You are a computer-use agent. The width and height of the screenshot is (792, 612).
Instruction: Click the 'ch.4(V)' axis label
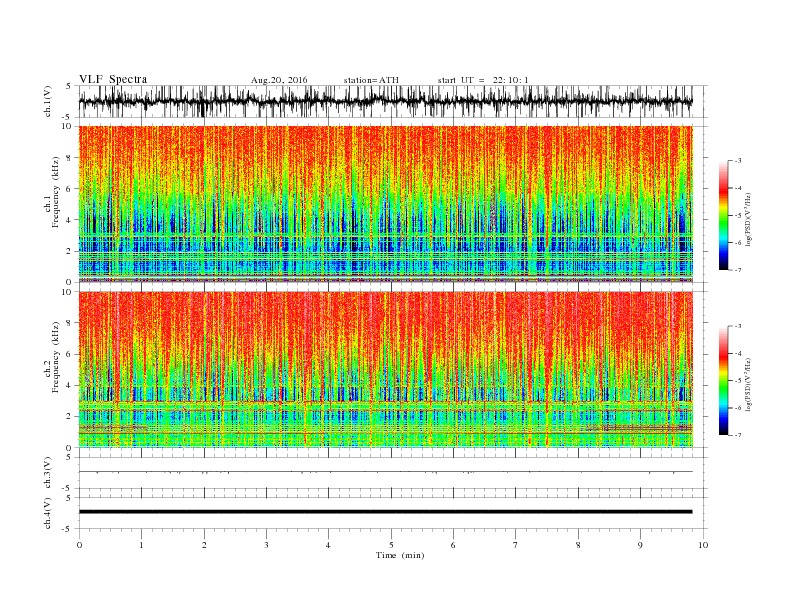coord(48,513)
